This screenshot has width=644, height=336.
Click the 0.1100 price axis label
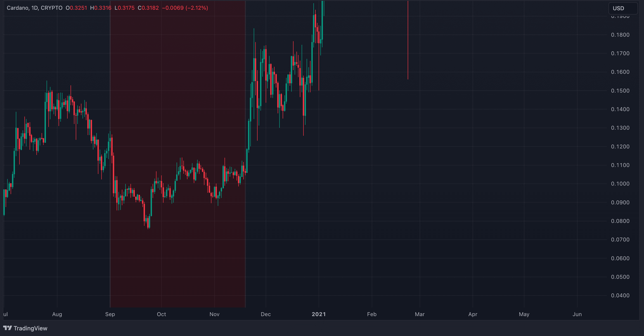[x=620, y=165]
